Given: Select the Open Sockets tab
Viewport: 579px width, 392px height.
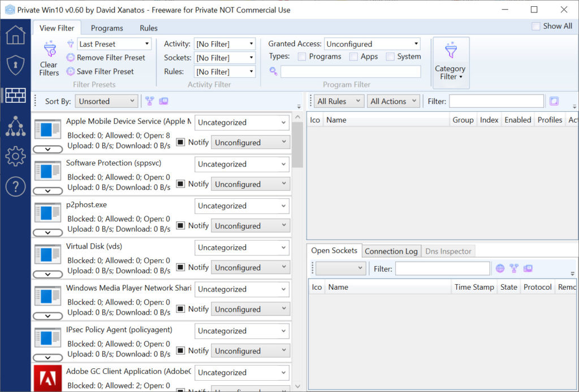Looking at the screenshot, I should [334, 250].
